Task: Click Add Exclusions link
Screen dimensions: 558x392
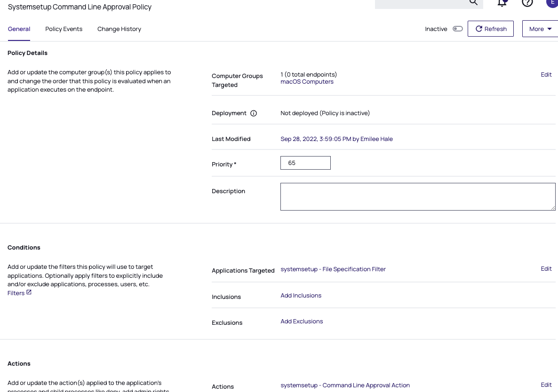Action: tap(302, 321)
